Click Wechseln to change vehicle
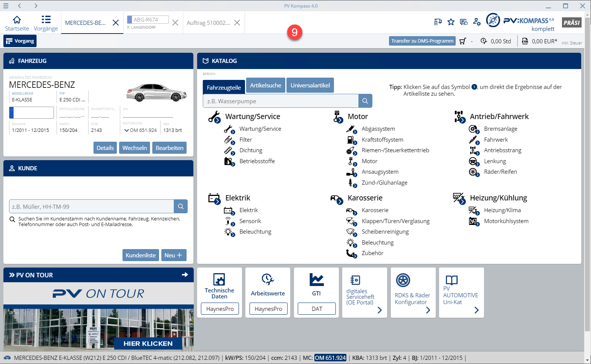 pos(135,148)
